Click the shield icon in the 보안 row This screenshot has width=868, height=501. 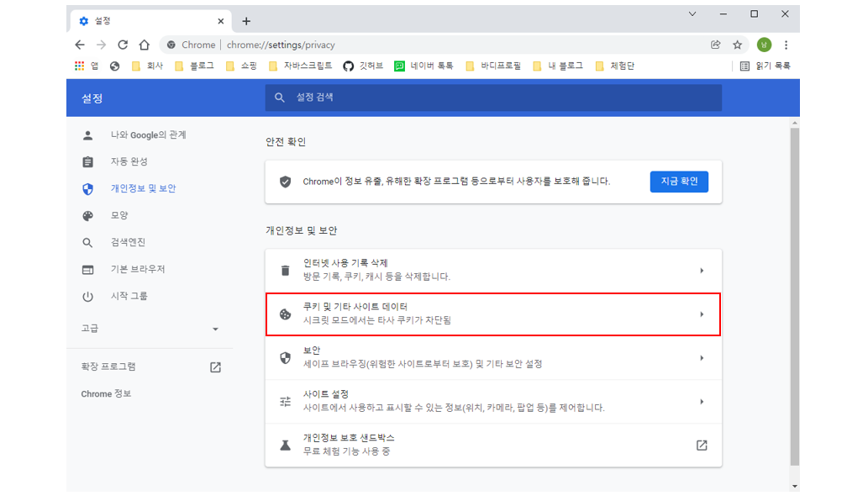coord(285,358)
